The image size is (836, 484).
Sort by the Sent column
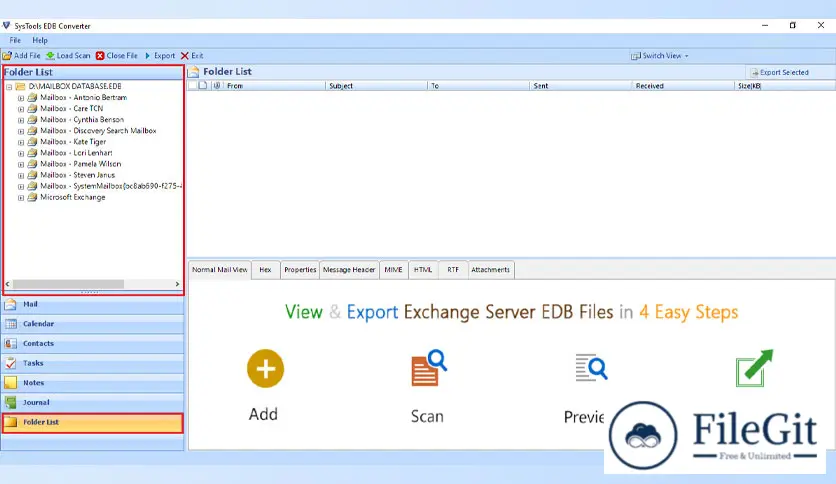pyautogui.click(x=581, y=86)
